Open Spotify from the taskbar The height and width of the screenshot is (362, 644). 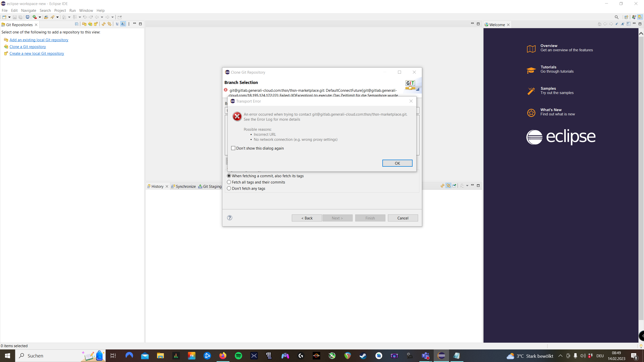(238, 356)
